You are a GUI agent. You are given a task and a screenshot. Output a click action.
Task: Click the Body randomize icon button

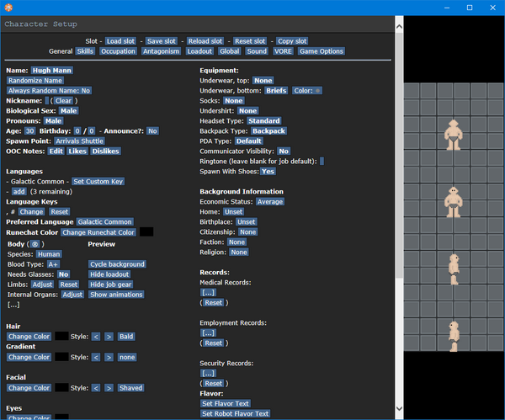coord(35,244)
